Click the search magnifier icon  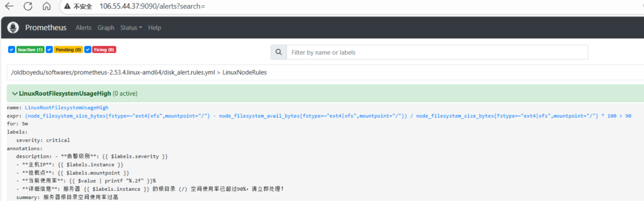(279, 52)
